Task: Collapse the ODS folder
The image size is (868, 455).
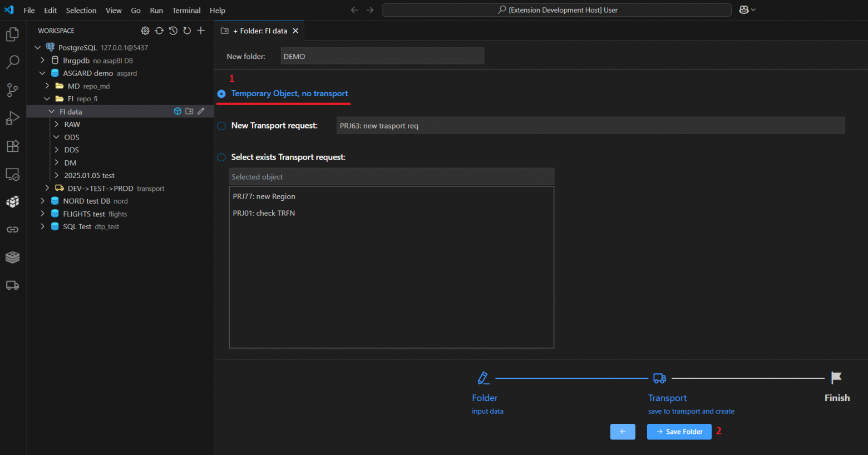Action: coord(56,137)
